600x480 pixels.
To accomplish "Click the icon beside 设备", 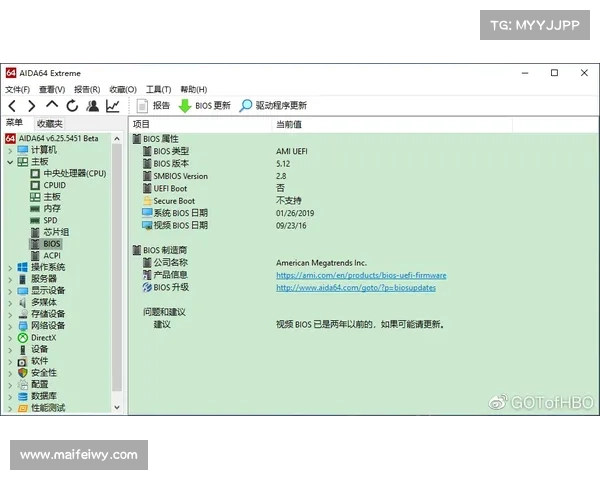I will 23,349.
